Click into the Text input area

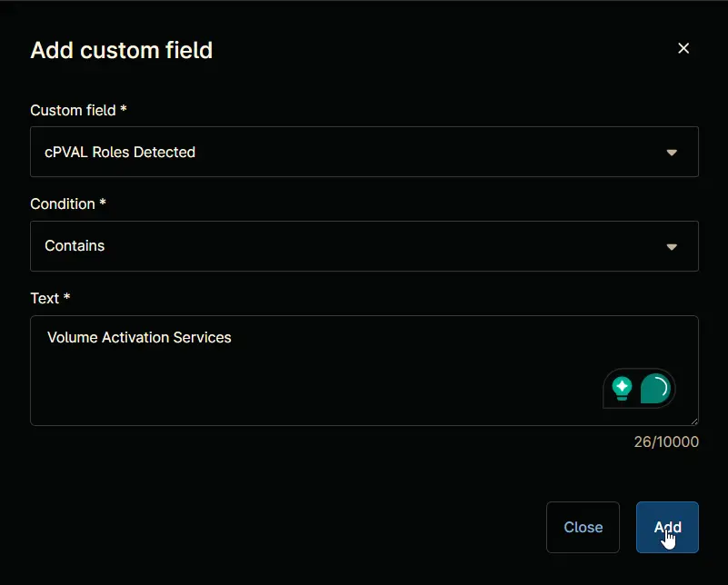point(364,371)
